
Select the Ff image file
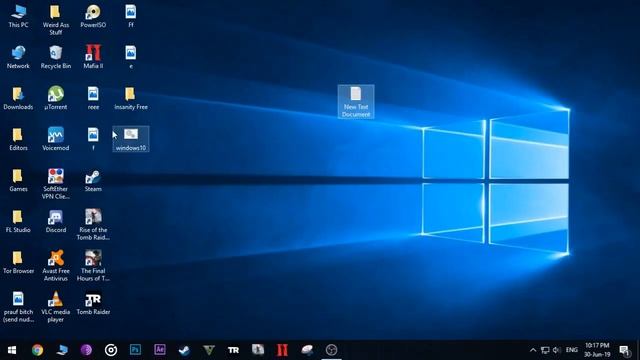131,16
